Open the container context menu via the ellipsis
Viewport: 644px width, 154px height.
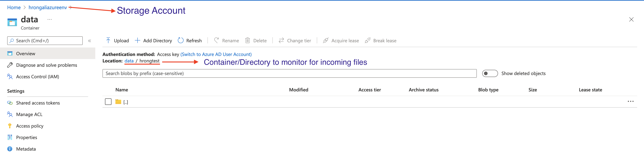[x=49, y=19]
